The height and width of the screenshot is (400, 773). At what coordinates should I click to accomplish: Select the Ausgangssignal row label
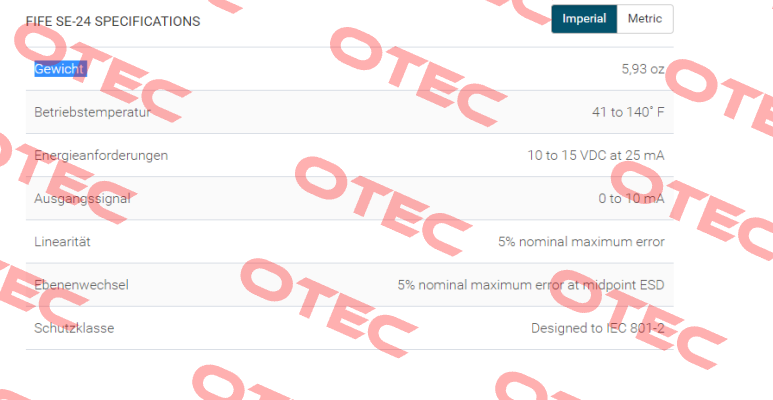click(x=82, y=198)
